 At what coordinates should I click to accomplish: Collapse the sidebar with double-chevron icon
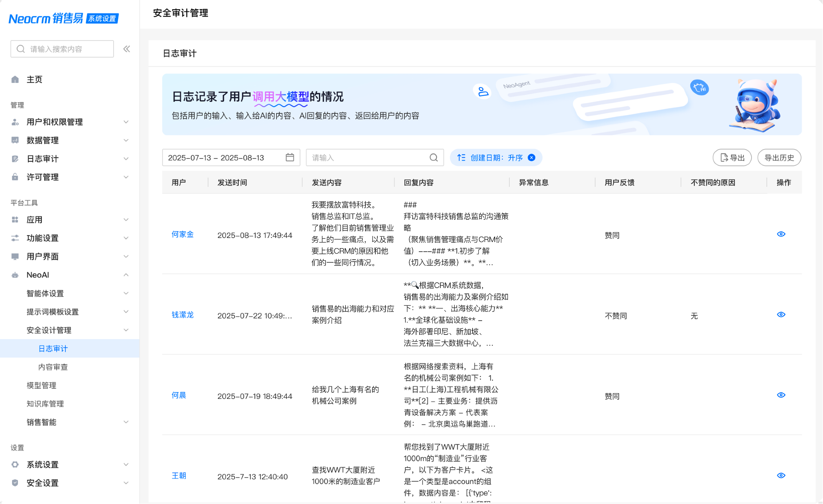point(127,49)
